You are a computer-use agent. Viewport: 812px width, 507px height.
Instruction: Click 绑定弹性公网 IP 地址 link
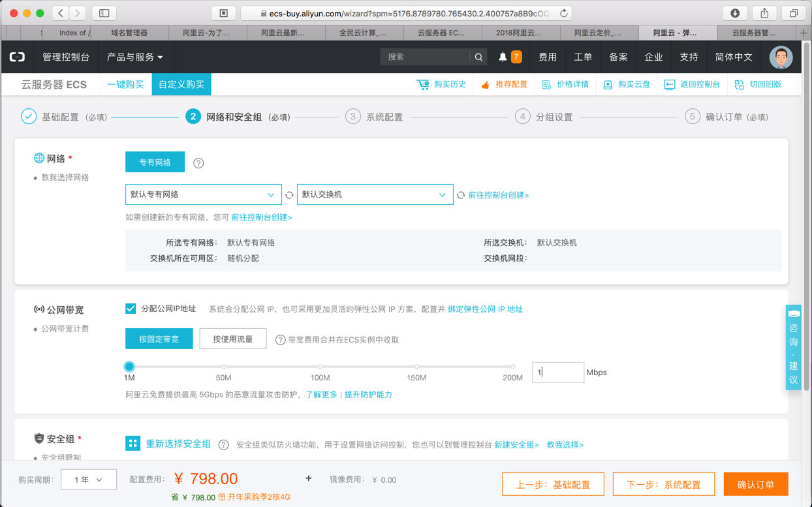485,309
